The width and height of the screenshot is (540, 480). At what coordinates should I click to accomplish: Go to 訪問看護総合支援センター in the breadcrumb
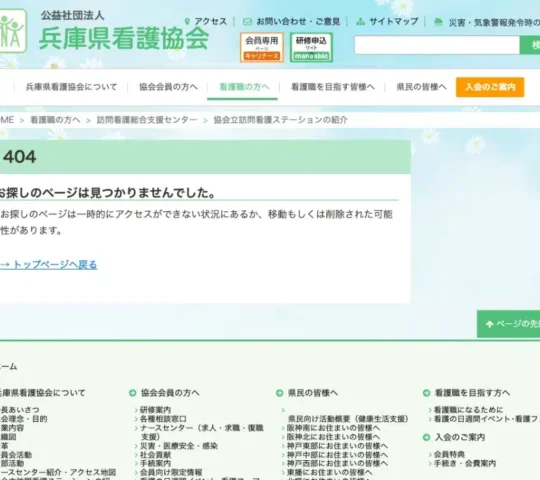pos(147,120)
